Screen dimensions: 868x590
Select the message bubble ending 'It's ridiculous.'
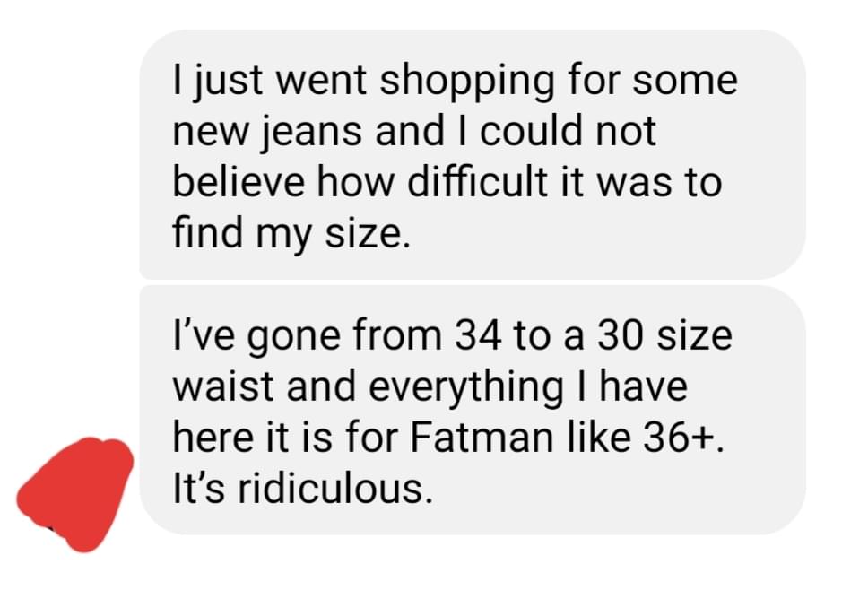pos(473,410)
